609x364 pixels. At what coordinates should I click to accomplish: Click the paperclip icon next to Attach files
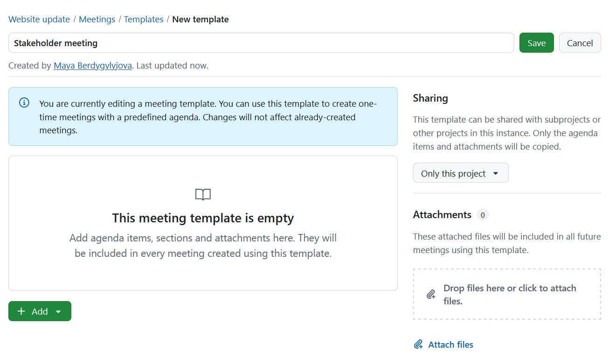point(418,344)
